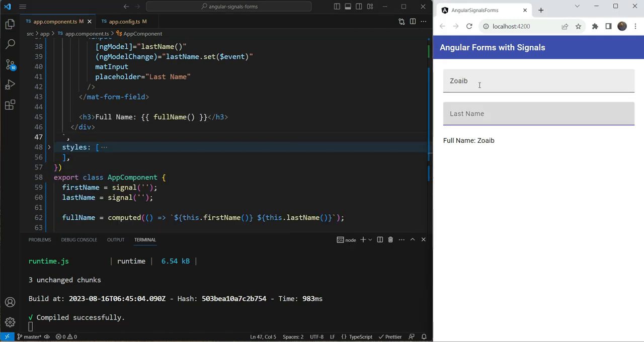Open the Run and Debug view
This screenshot has width=644, height=342.
10,84
